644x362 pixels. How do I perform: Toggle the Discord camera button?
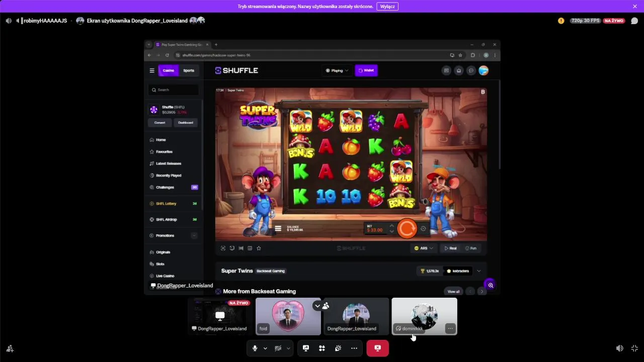coord(278,348)
